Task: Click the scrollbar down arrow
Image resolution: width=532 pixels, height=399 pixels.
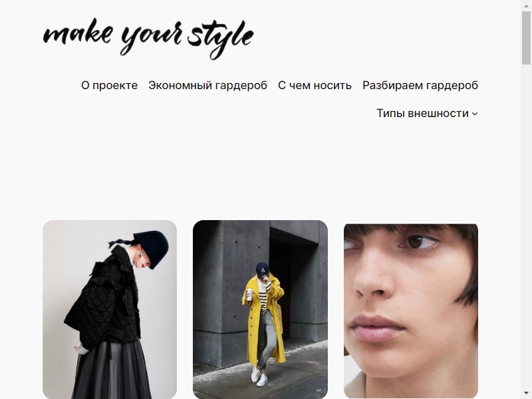Action: pos(526,394)
